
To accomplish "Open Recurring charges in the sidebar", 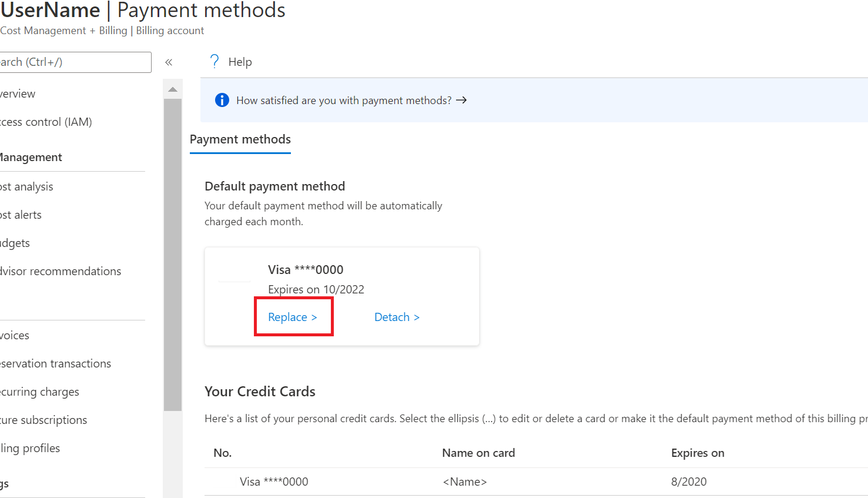I will coord(39,392).
